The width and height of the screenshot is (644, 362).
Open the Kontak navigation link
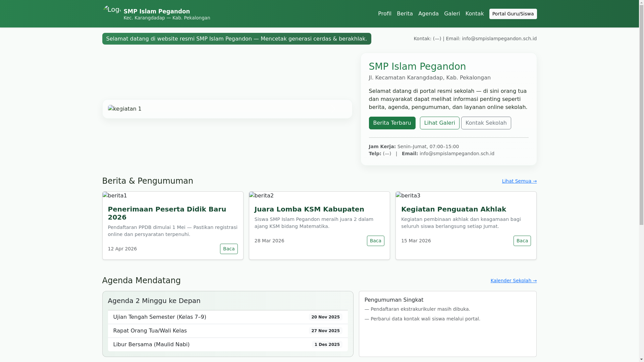click(x=475, y=14)
